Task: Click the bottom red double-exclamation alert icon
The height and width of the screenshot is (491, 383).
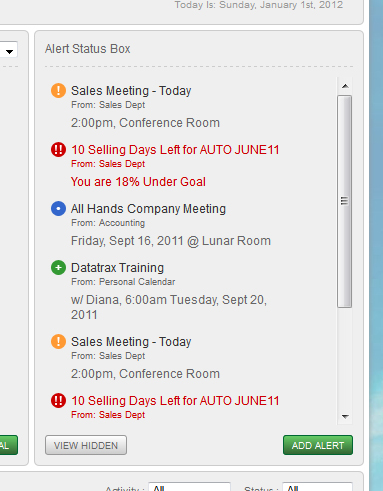Action: (58, 400)
